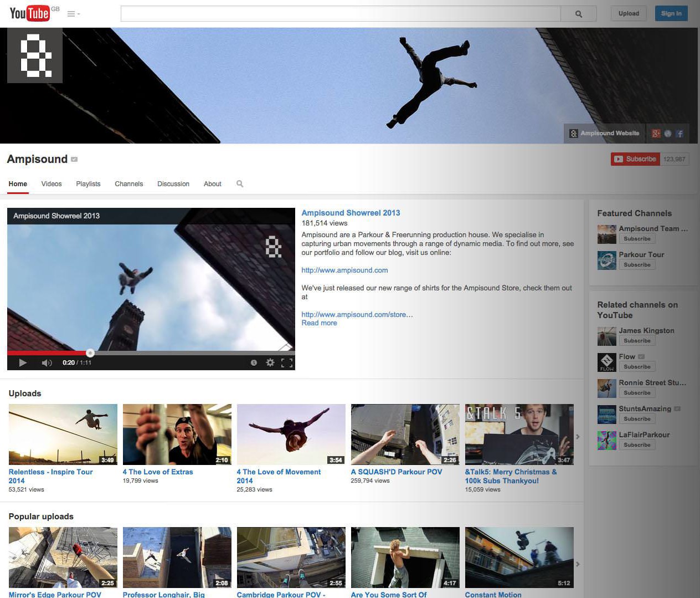Open the Ampisound Showreel 2013 title link
Screen dimensions: 700x598
point(351,213)
